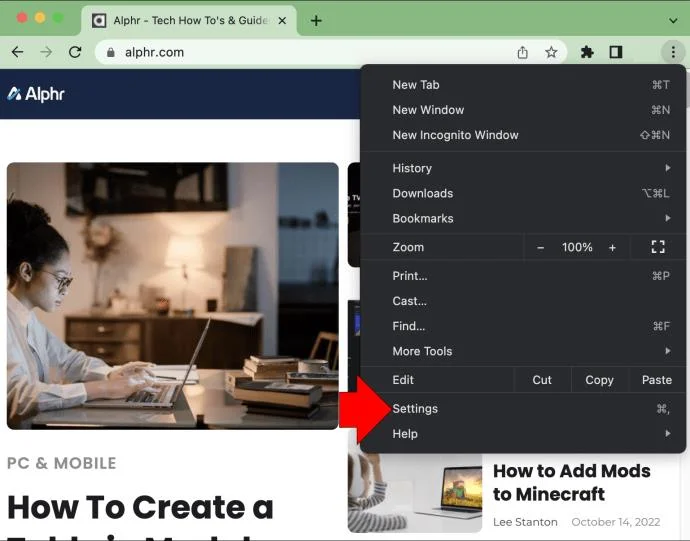Open the share icon in the address bar

point(522,52)
